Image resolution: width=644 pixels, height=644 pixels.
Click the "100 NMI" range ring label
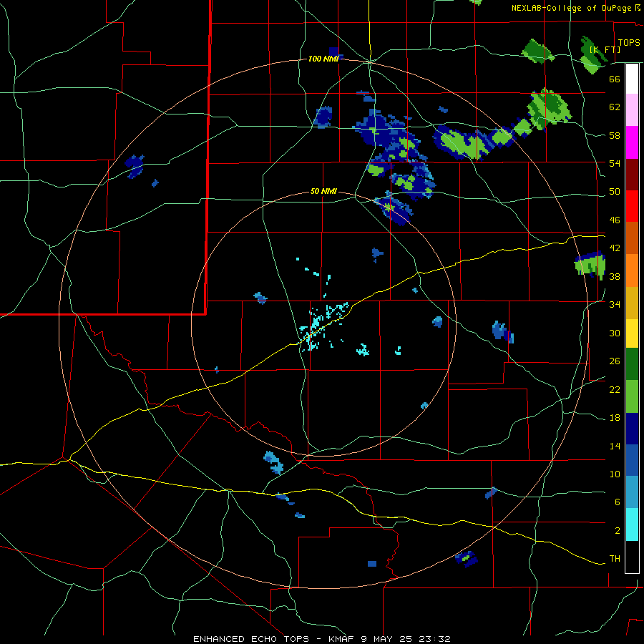pyautogui.click(x=323, y=59)
